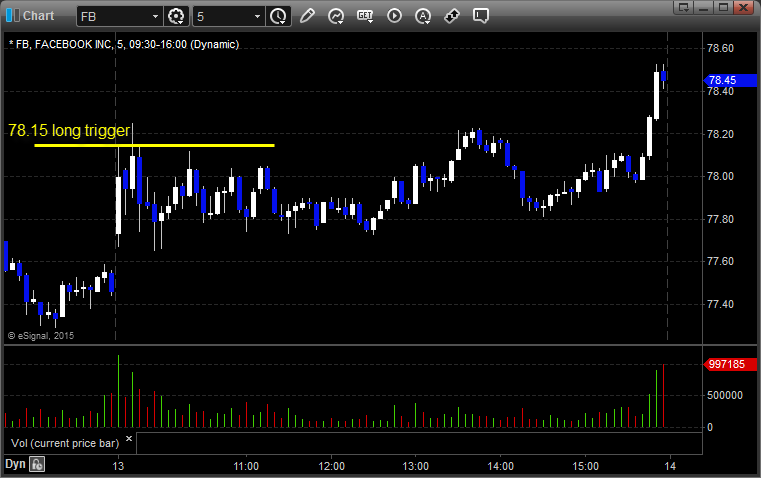Maximize the chart window
761x478 pixels.
724,7
